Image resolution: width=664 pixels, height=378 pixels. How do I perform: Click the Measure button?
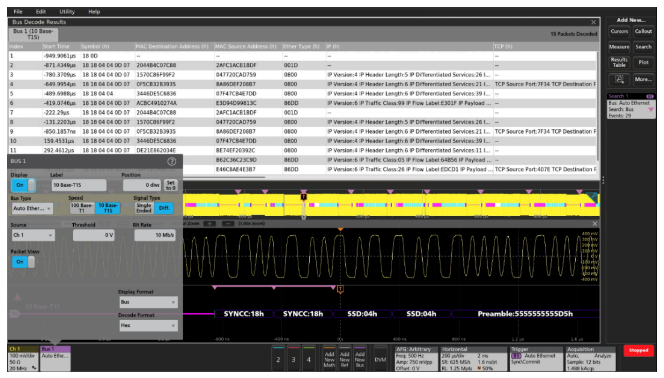[x=619, y=47]
